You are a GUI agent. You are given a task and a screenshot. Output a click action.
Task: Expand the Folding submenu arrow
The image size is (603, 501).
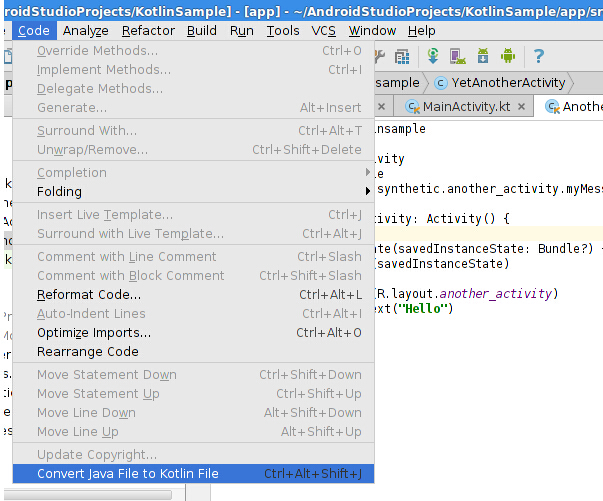pyautogui.click(x=368, y=191)
